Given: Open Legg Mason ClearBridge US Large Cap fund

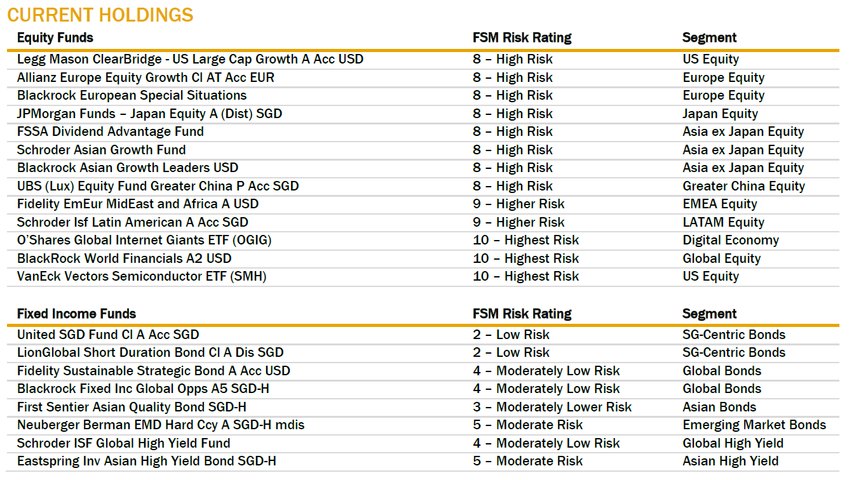Looking at the screenshot, I should tap(190, 59).
